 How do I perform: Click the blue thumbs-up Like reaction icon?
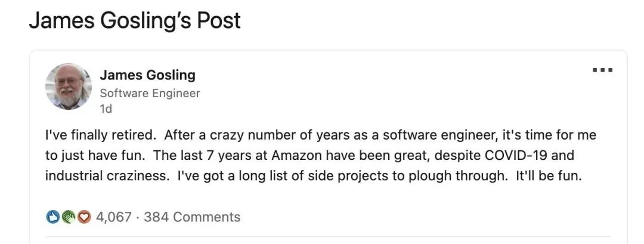click(x=52, y=217)
